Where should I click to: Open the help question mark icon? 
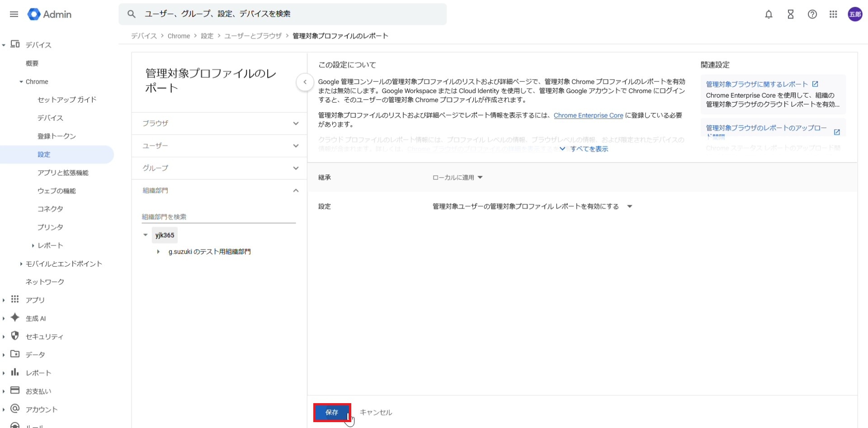point(812,14)
